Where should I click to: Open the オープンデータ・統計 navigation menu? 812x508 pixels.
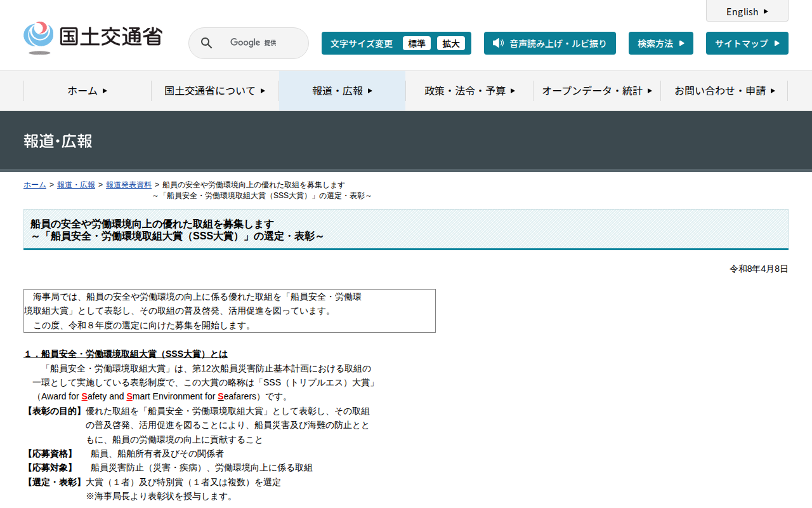click(x=597, y=91)
